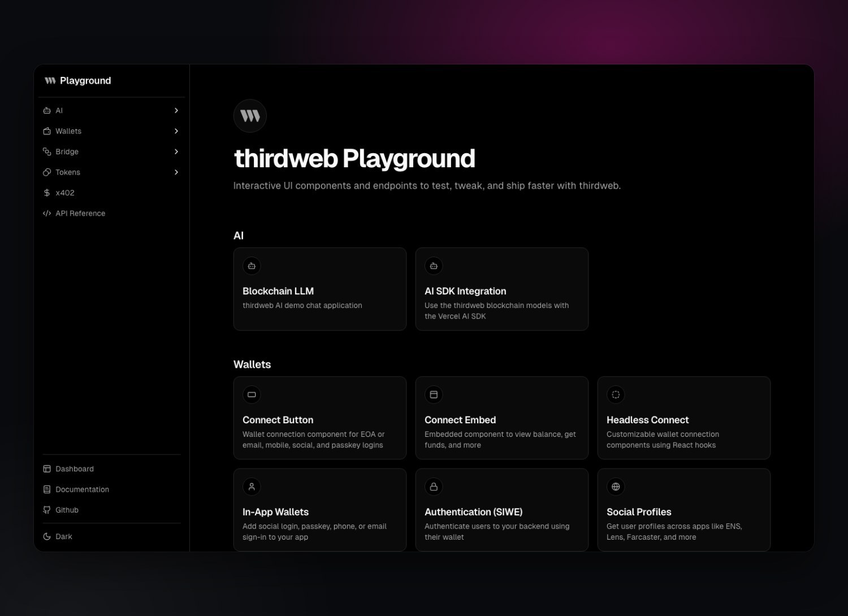Screen dimensions: 848x616
Task: Click 'Customizable wallet connection' description text
Action: click(x=663, y=440)
